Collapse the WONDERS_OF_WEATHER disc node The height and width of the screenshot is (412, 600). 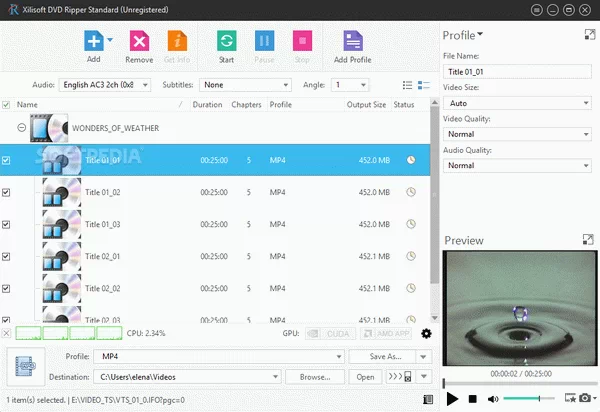(x=22, y=128)
